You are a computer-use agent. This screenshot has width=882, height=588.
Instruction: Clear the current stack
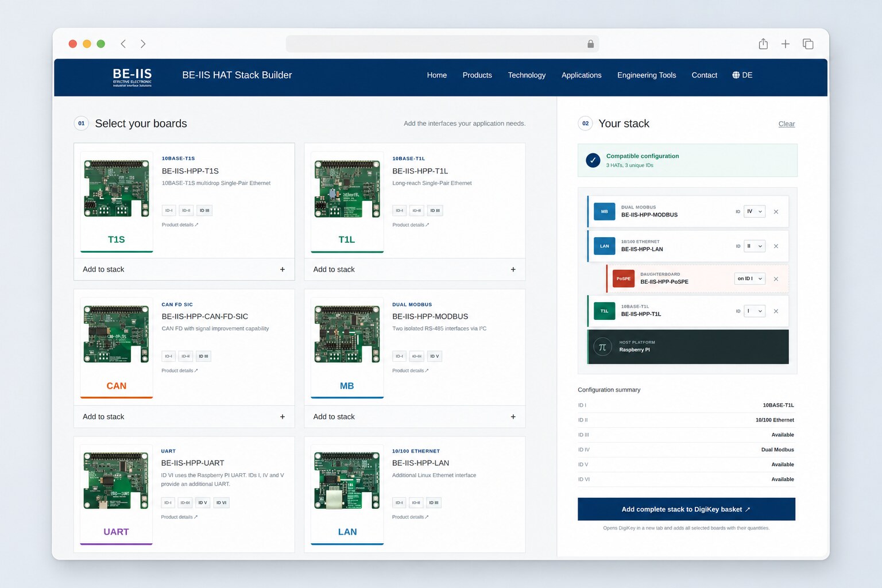[x=787, y=124]
